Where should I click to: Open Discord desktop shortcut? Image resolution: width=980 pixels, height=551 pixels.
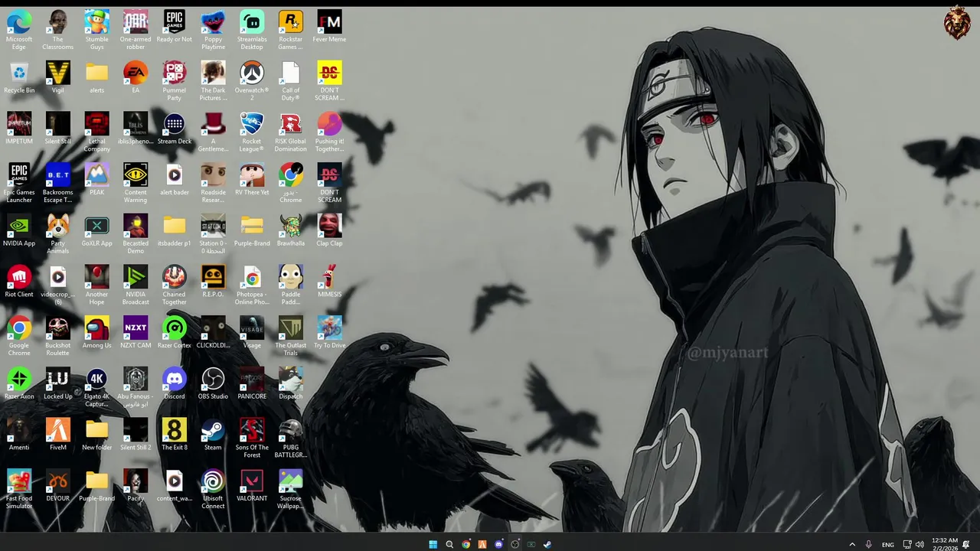(175, 384)
